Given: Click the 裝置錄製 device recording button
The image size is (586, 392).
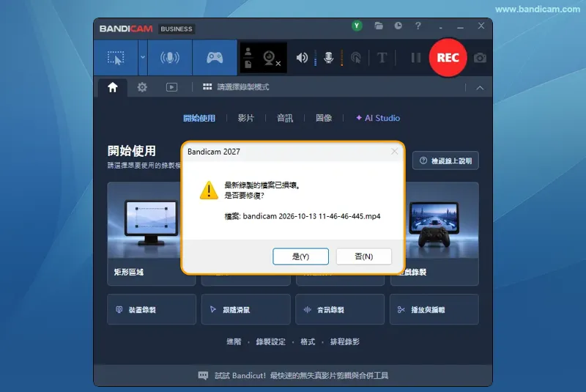Looking at the screenshot, I should [152, 309].
